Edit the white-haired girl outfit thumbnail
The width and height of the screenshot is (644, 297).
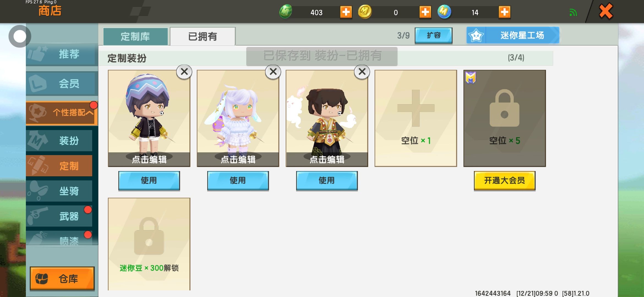pyautogui.click(x=238, y=118)
